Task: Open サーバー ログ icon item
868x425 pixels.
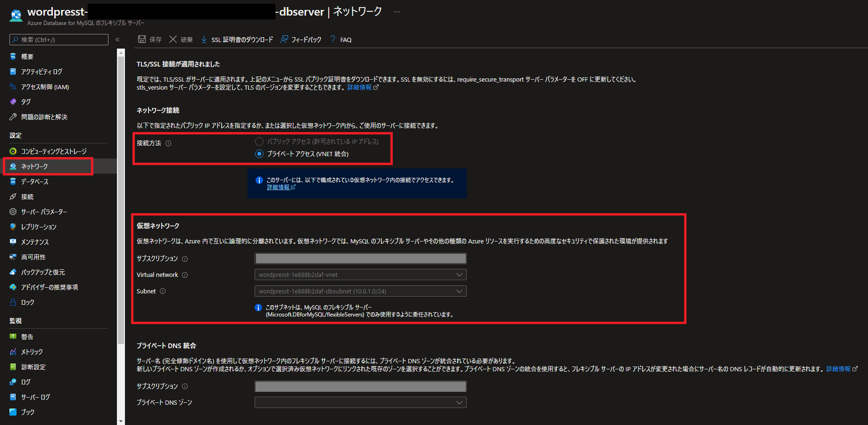Action: [x=13, y=397]
